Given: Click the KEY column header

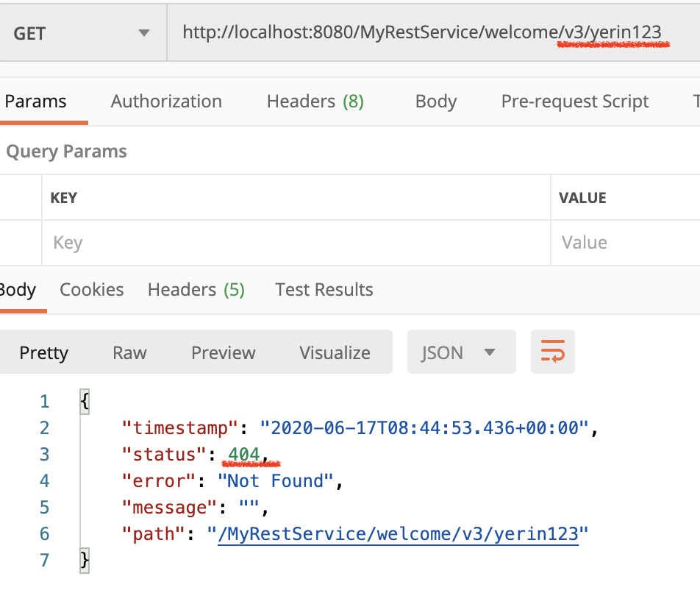Looking at the screenshot, I should tap(64, 198).
